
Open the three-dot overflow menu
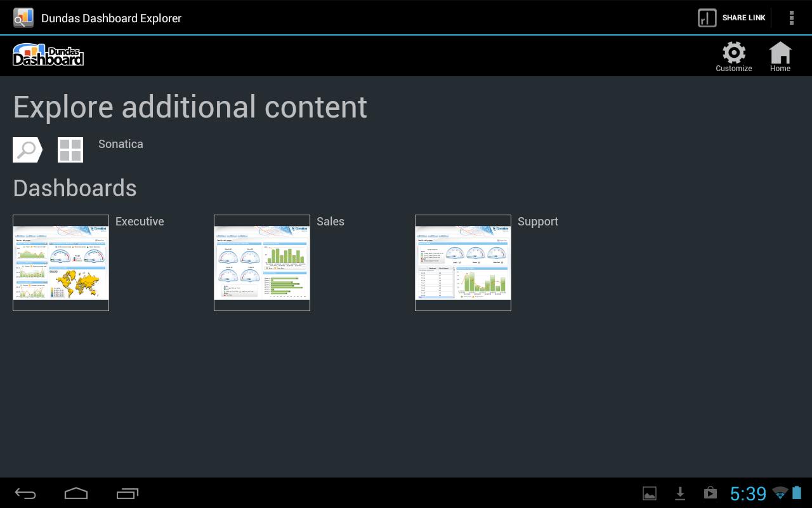click(791, 18)
